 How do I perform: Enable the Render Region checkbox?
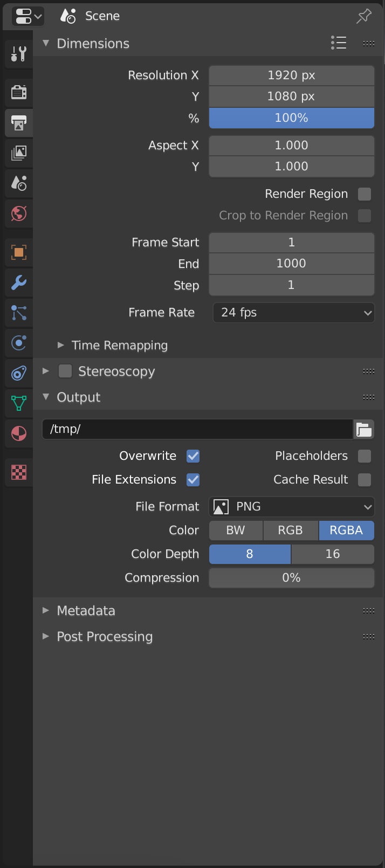(365, 194)
